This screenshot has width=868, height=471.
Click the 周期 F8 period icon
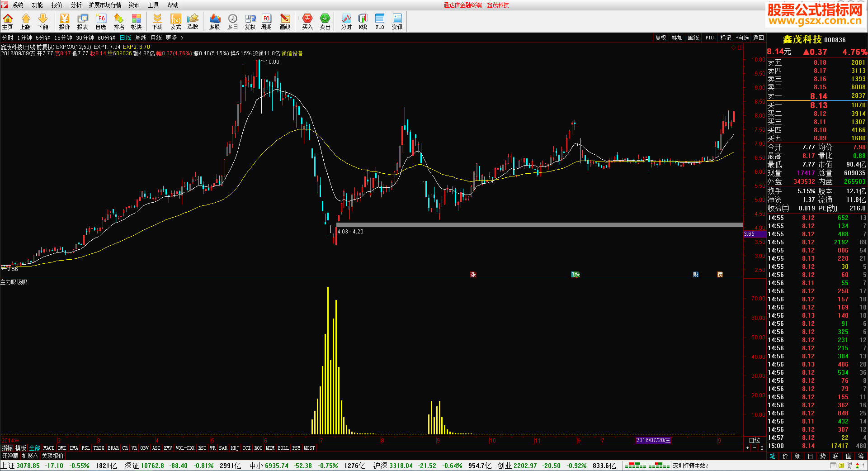(266, 21)
